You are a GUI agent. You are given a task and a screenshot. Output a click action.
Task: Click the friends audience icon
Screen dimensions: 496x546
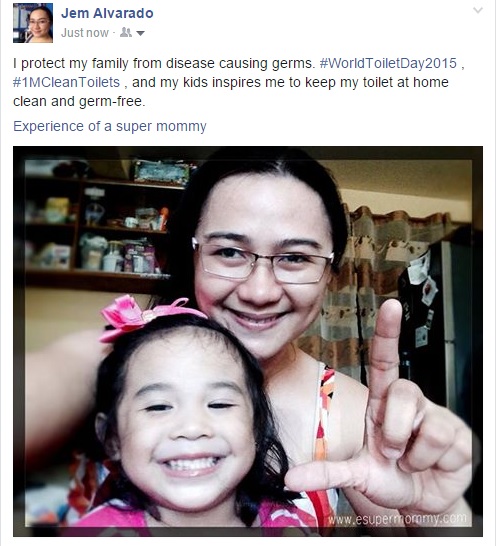click(x=126, y=33)
